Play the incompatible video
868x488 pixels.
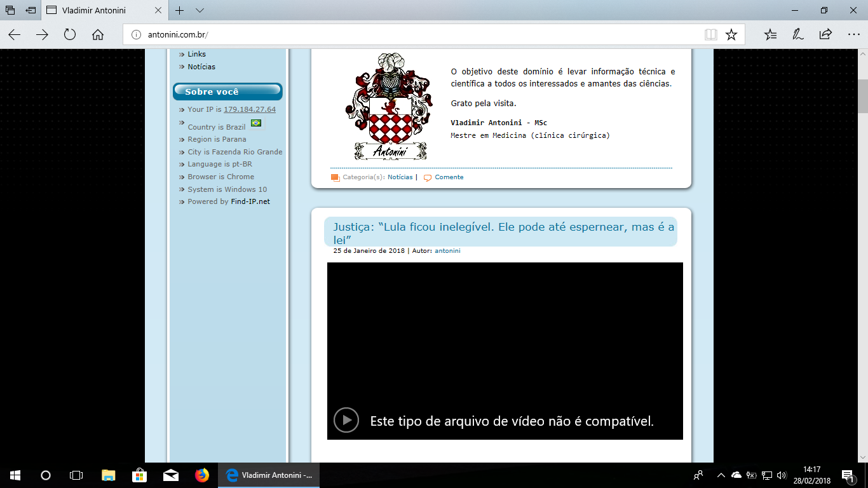pos(346,420)
